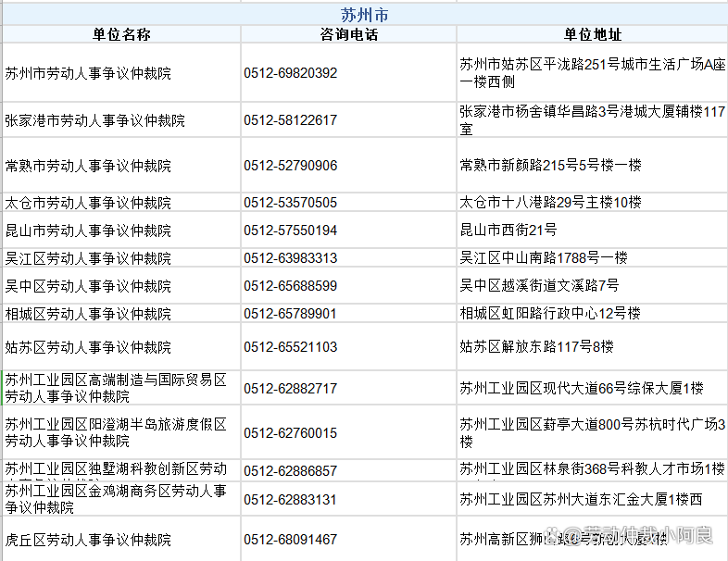Select phone number 0512-58122617
Viewport: 728px width, 561px height.
click(x=291, y=120)
